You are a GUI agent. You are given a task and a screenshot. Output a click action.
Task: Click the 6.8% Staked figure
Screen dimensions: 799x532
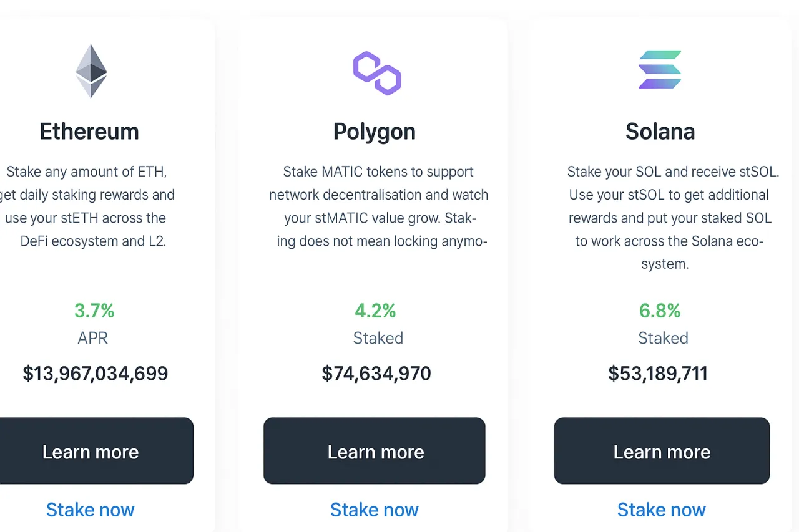[x=660, y=311]
